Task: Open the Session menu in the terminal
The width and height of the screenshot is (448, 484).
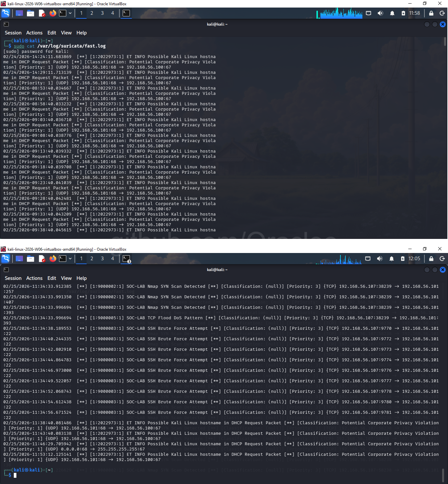Action: click(x=13, y=33)
